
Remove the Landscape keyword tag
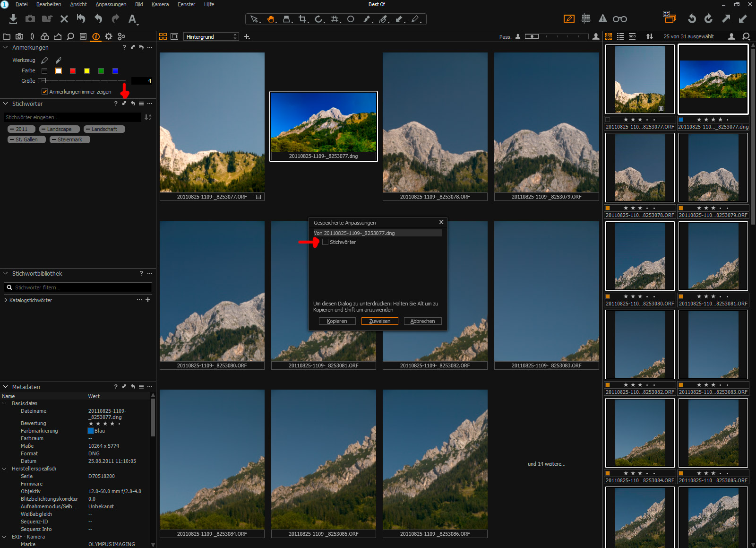(43, 129)
